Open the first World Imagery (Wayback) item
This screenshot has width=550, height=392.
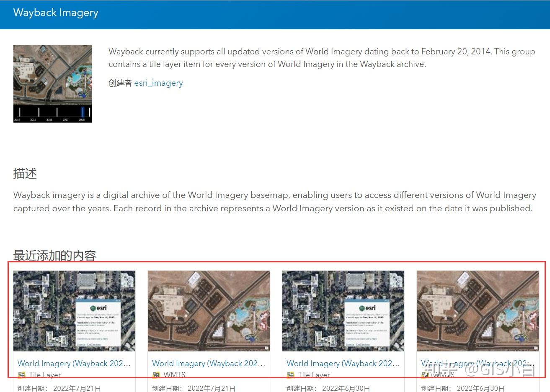point(74,363)
